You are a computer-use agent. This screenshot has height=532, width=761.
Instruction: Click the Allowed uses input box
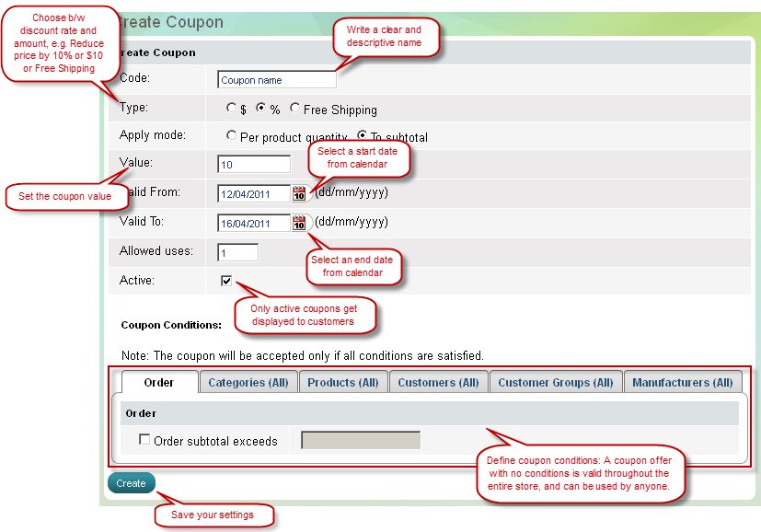pyautogui.click(x=238, y=252)
